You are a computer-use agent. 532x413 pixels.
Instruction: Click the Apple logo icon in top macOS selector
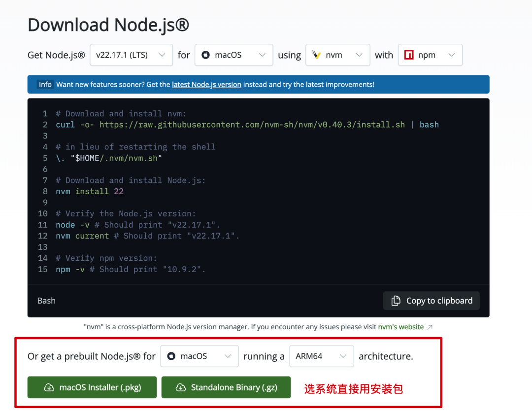205,55
